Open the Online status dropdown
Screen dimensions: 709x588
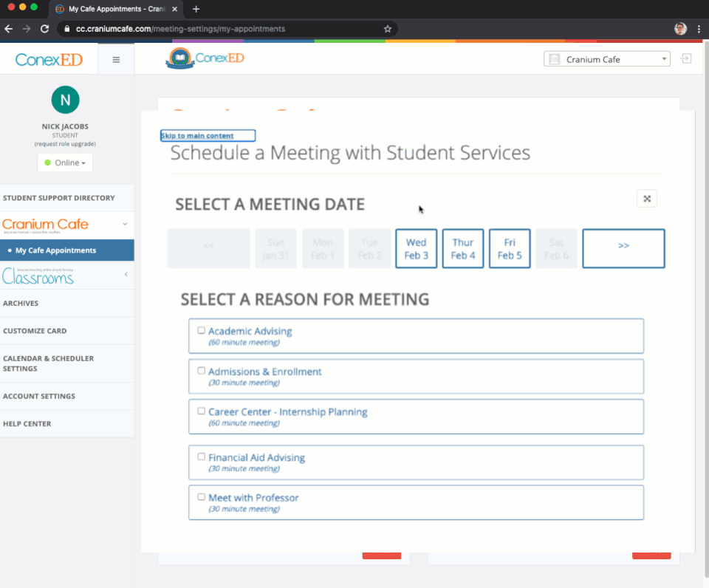coord(65,163)
